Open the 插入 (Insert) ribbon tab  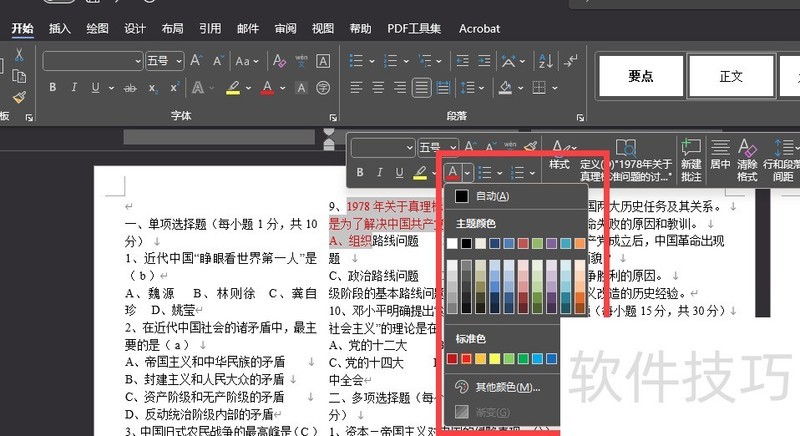[x=60, y=29]
